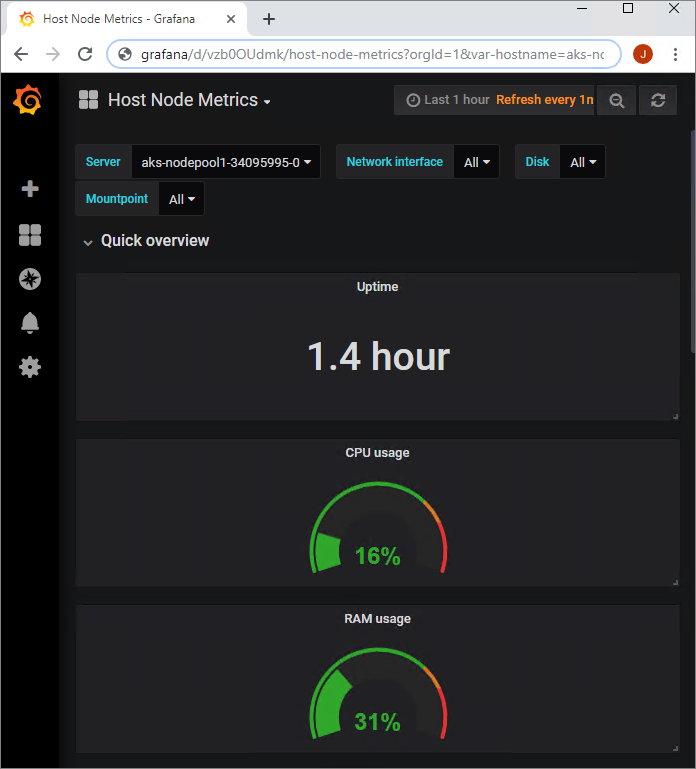Collapse the Quick overview row
This screenshot has width=696, height=769.
(x=146, y=241)
